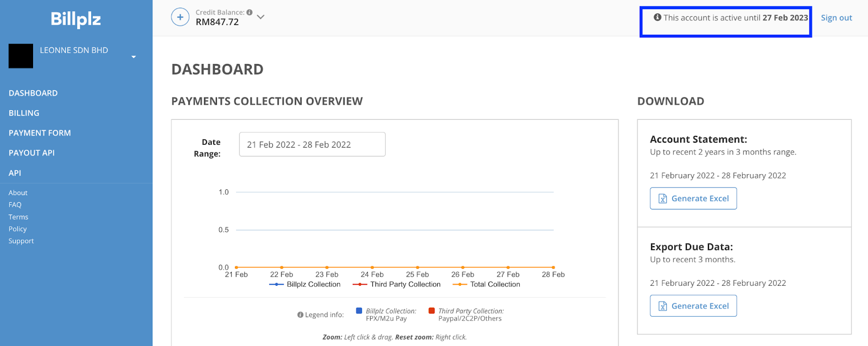This screenshot has height=346, width=868.
Task: Click the black company avatar thumbnail
Action: [21, 56]
